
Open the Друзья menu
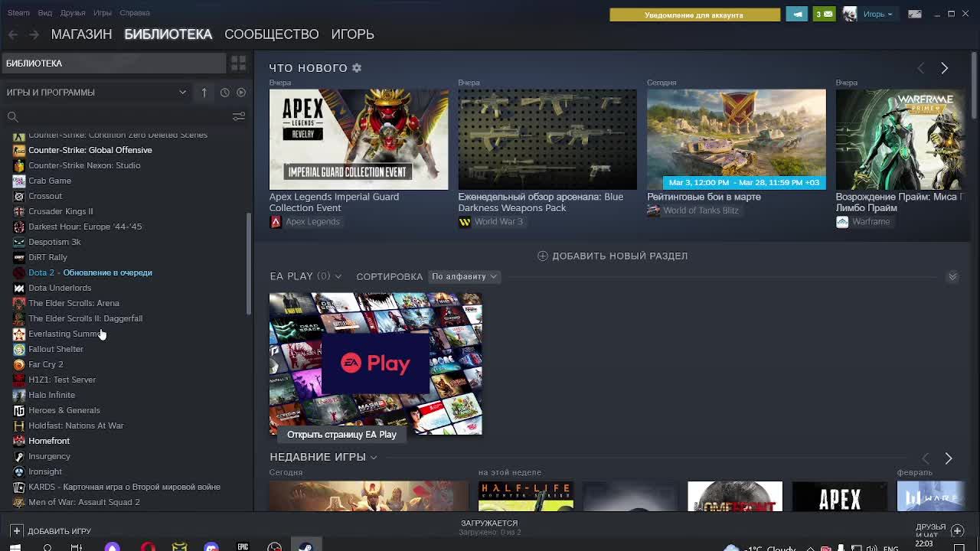pos(73,13)
